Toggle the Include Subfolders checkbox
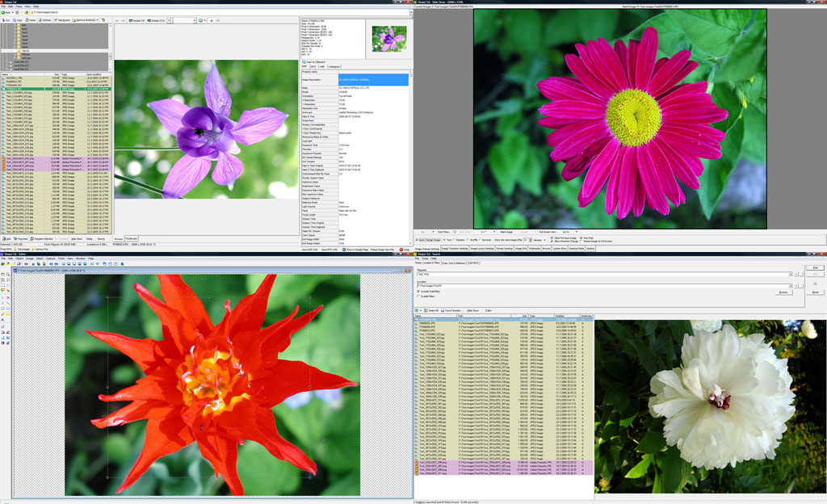Screen dimensions: 827x504 (419, 291)
